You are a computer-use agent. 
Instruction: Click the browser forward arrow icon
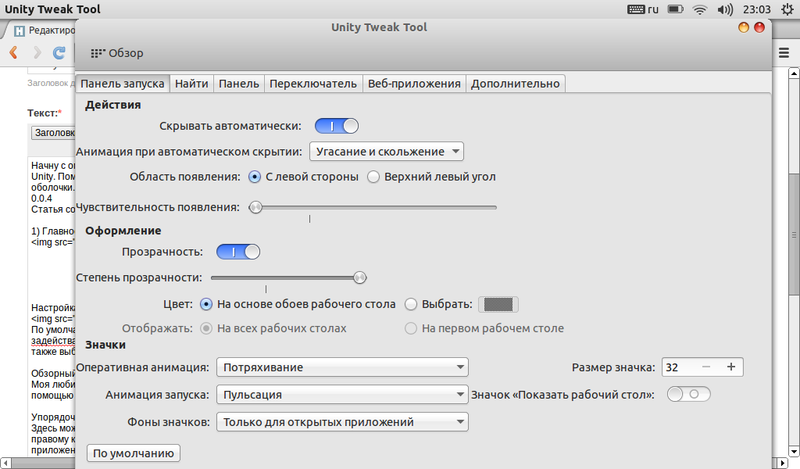(37, 52)
